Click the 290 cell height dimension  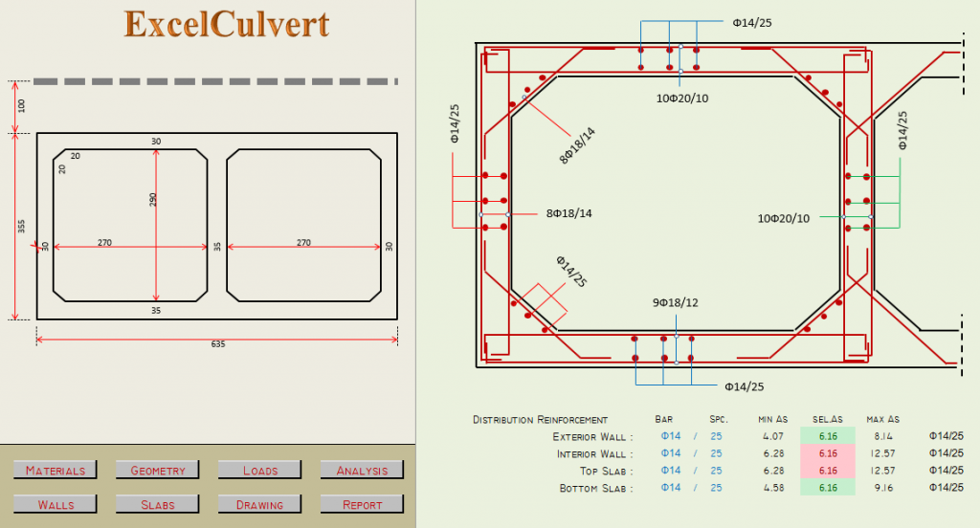(152, 199)
